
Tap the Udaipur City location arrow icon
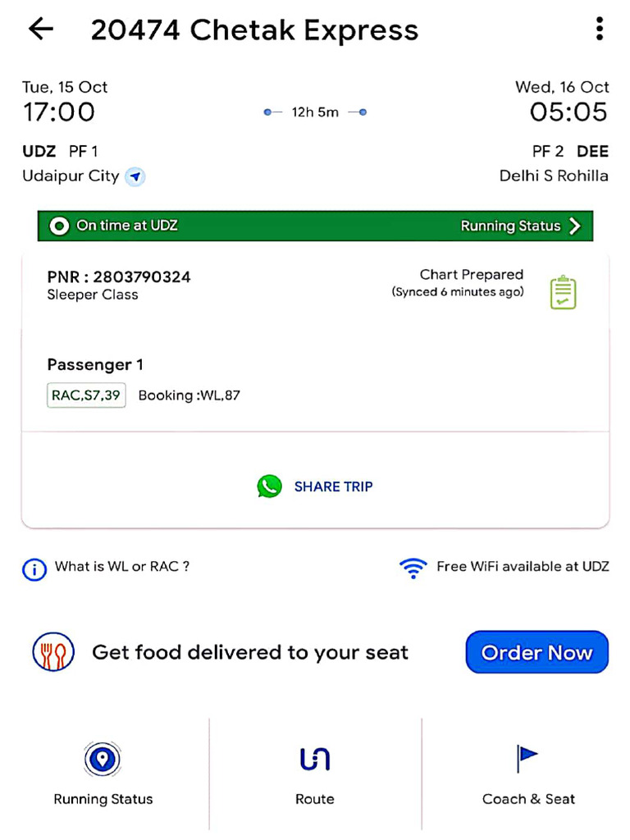click(x=135, y=176)
